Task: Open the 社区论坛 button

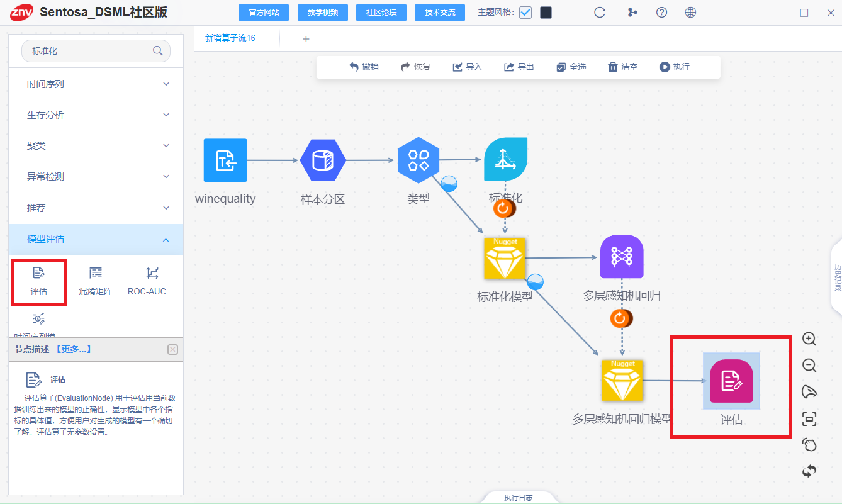Action: click(381, 13)
